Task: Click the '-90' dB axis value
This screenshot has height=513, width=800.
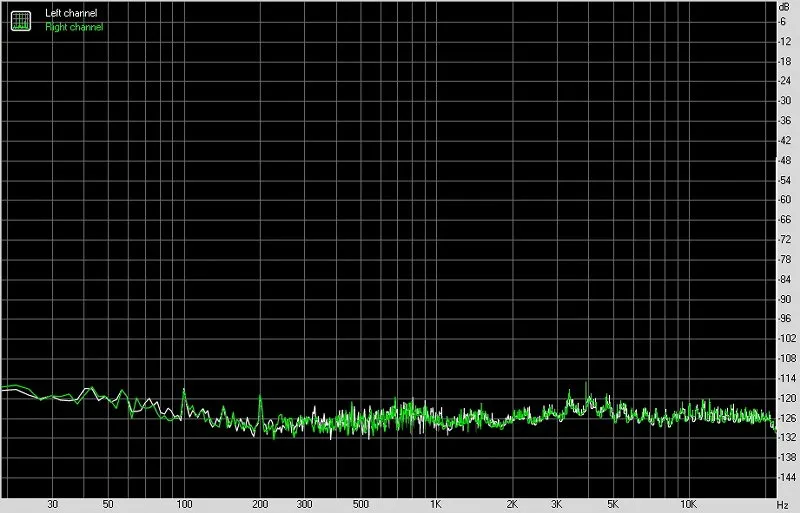Action: click(x=785, y=299)
